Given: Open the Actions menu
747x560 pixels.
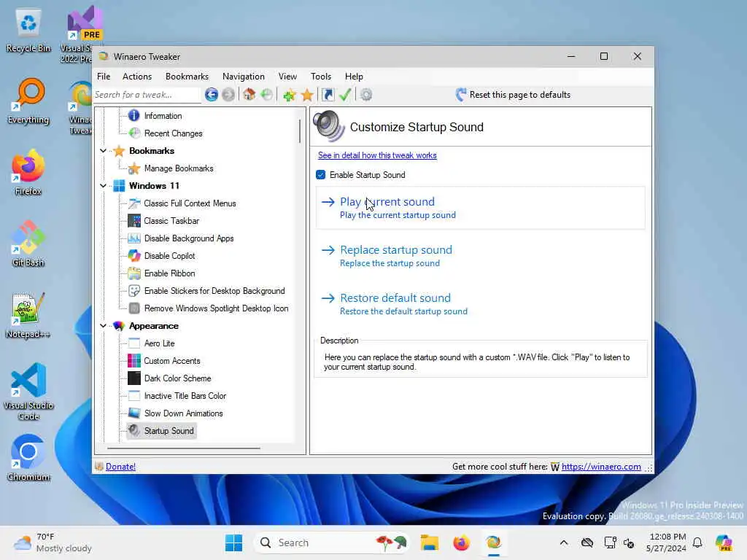Looking at the screenshot, I should (x=136, y=76).
